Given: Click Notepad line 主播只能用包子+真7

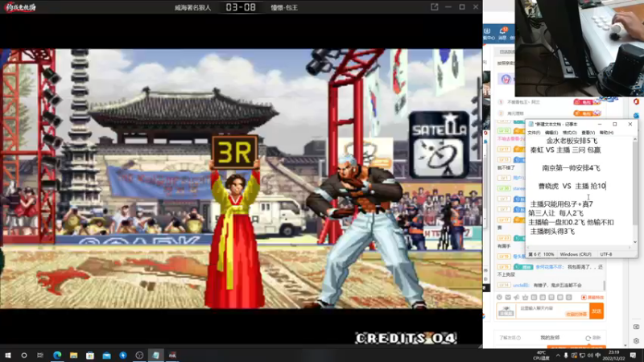Looking at the screenshot, I should pyautogui.click(x=561, y=204).
